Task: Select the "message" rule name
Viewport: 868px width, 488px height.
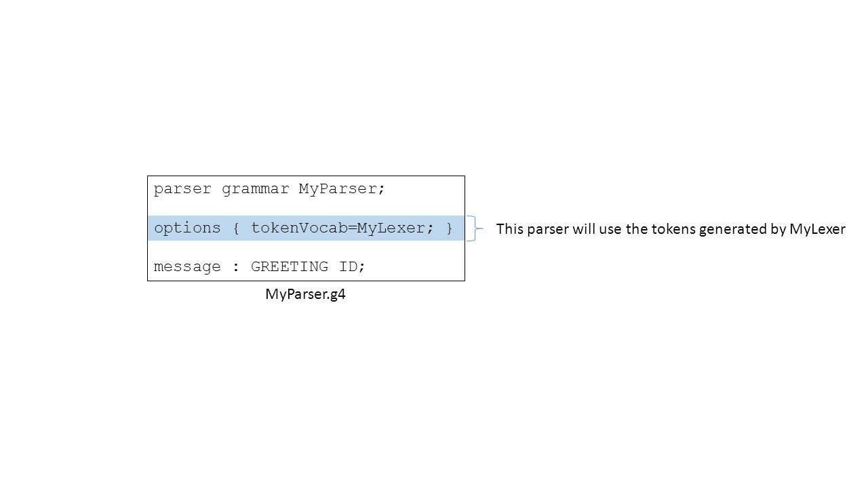Action: pyautogui.click(x=187, y=267)
